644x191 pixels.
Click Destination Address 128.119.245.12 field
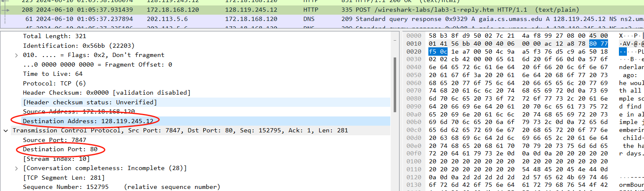(88, 121)
